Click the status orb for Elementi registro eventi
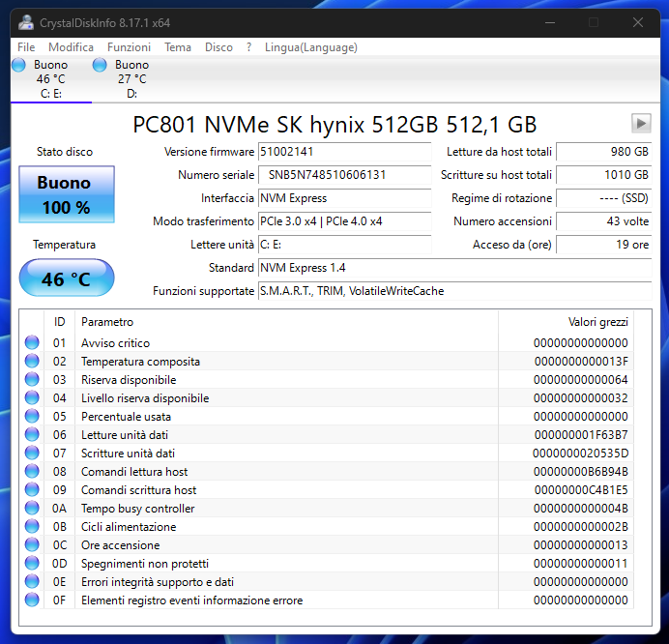The width and height of the screenshot is (669, 644). pos(32,600)
